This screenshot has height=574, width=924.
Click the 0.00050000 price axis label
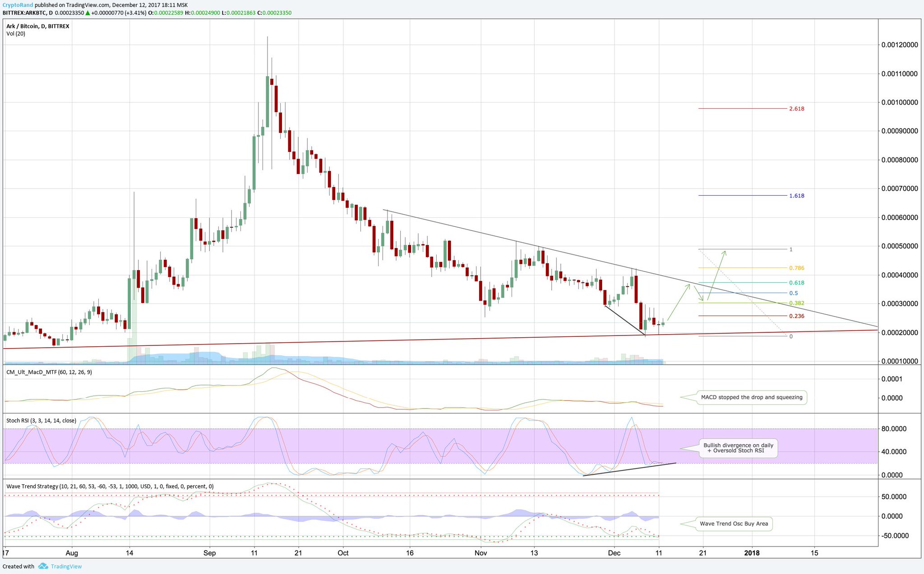click(x=899, y=246)
